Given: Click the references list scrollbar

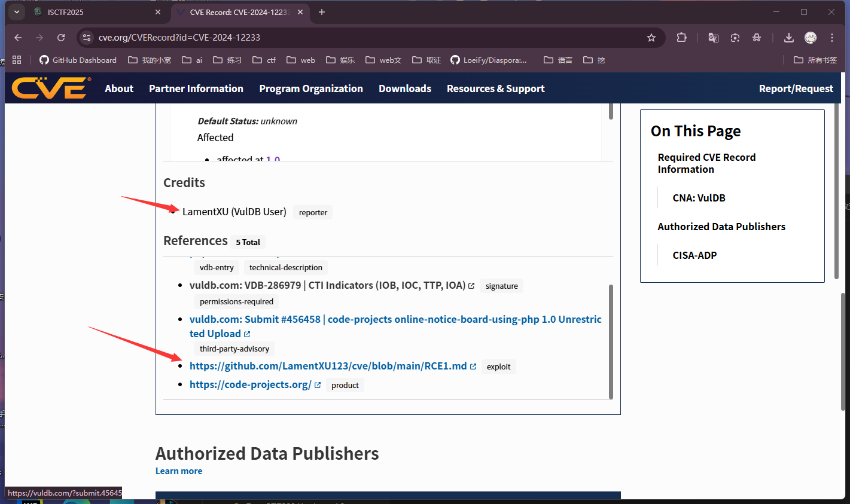Looking at the screenshot, I should click(x=611, y=341).
